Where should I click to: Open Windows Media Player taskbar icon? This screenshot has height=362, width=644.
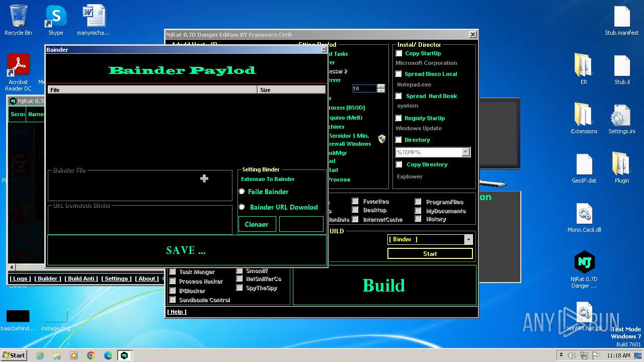[74, 355]
